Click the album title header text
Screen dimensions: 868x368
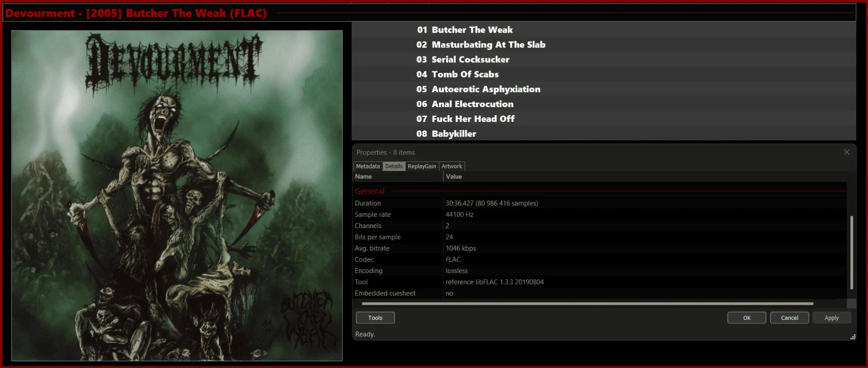point(136,13)
